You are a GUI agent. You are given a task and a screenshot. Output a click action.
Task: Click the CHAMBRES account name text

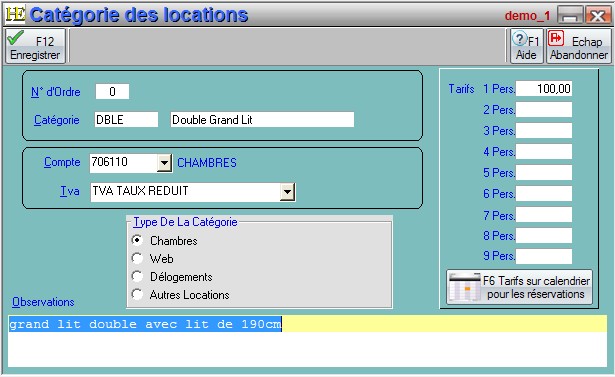coord(207,163)
